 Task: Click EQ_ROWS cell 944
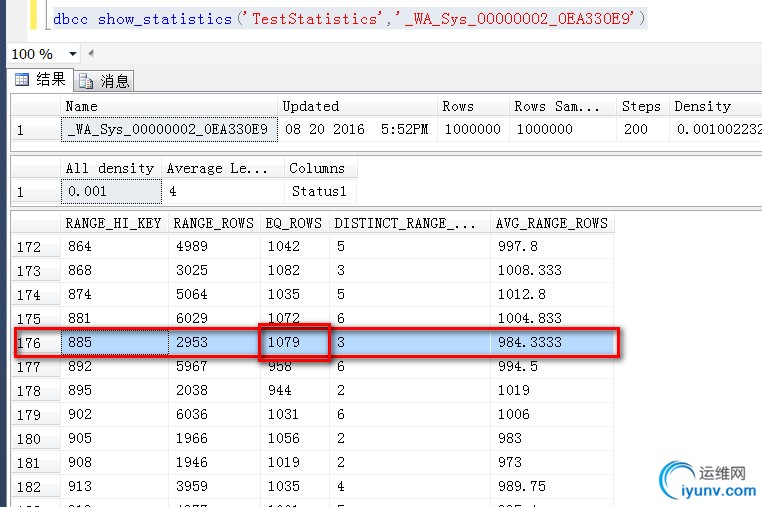click(x=294, y=390)
